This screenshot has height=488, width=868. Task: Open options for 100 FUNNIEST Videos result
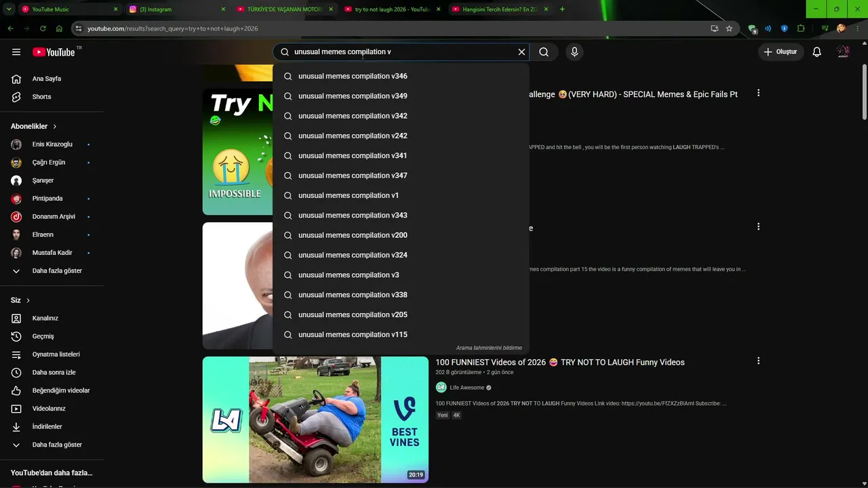758,361
